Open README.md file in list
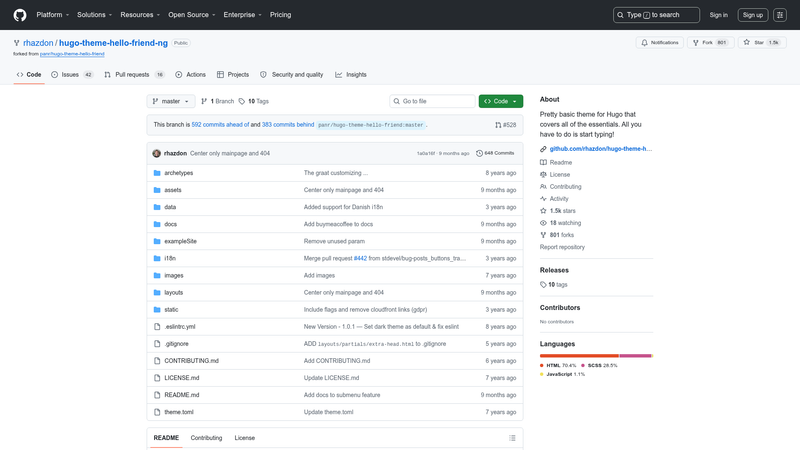The width and height of the screenshot is (800, 450). 182,395
